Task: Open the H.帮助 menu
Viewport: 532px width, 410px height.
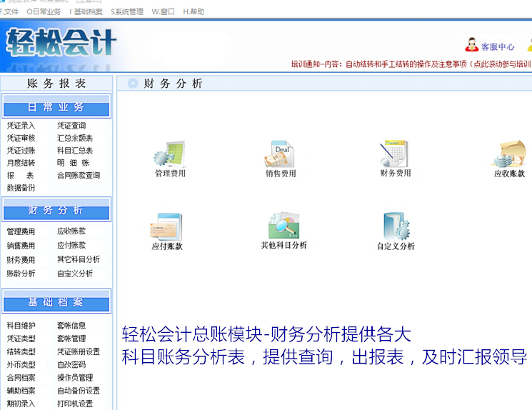Action: click(194, 12)
